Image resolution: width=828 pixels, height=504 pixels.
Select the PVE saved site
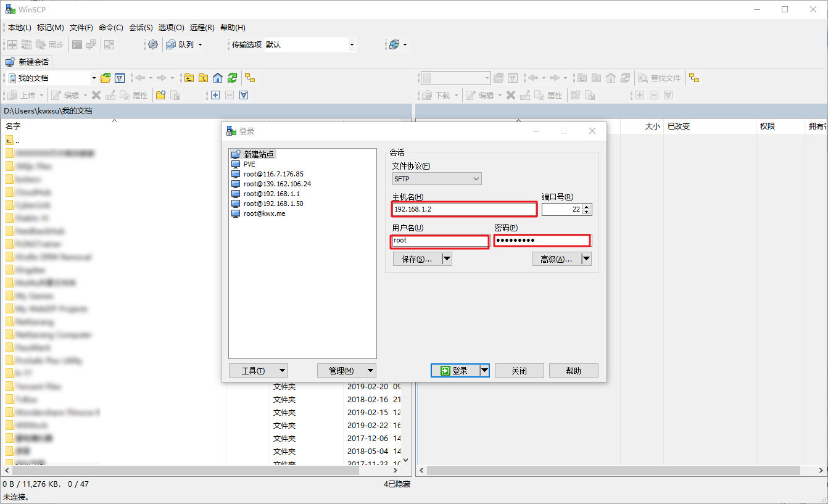(x=243, y=164)
